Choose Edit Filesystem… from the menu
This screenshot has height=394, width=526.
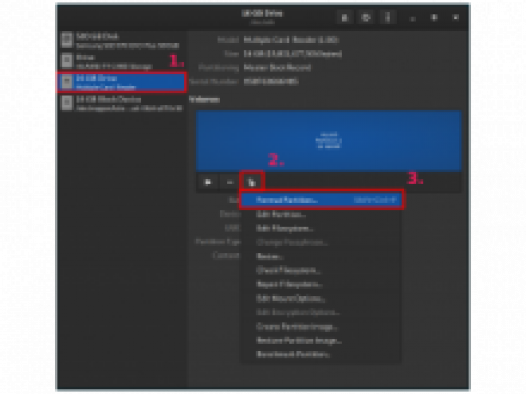(321, 228)
